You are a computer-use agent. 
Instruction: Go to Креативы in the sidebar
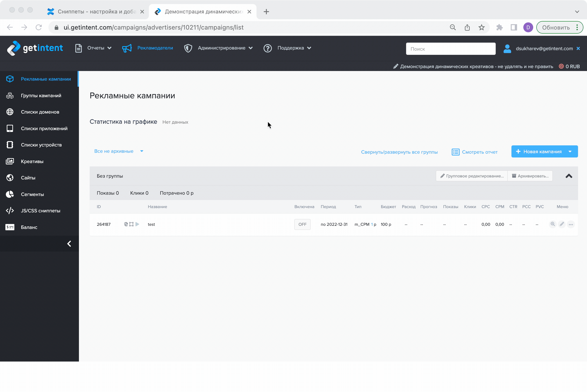point(32,162)
